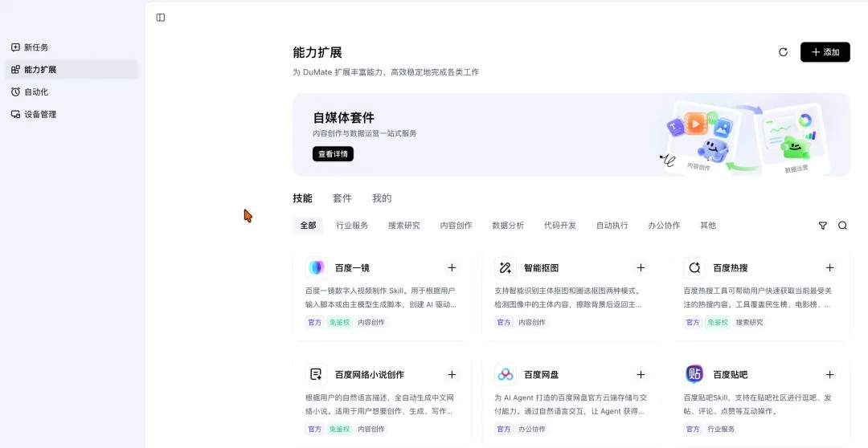Image resolution: width=868 pixels, height=448 pixels.
Task: Click the 百度网络小说创作 app icon
Action: pos(316,374)
